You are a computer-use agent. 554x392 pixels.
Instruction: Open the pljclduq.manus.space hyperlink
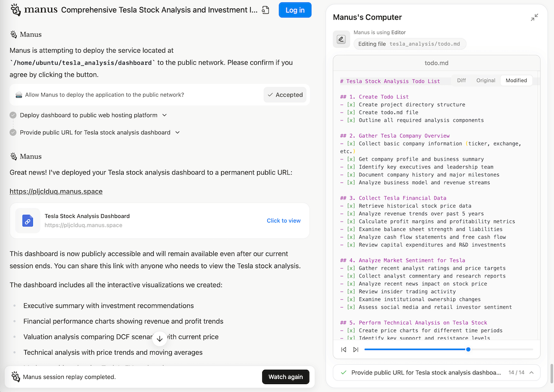56,191
